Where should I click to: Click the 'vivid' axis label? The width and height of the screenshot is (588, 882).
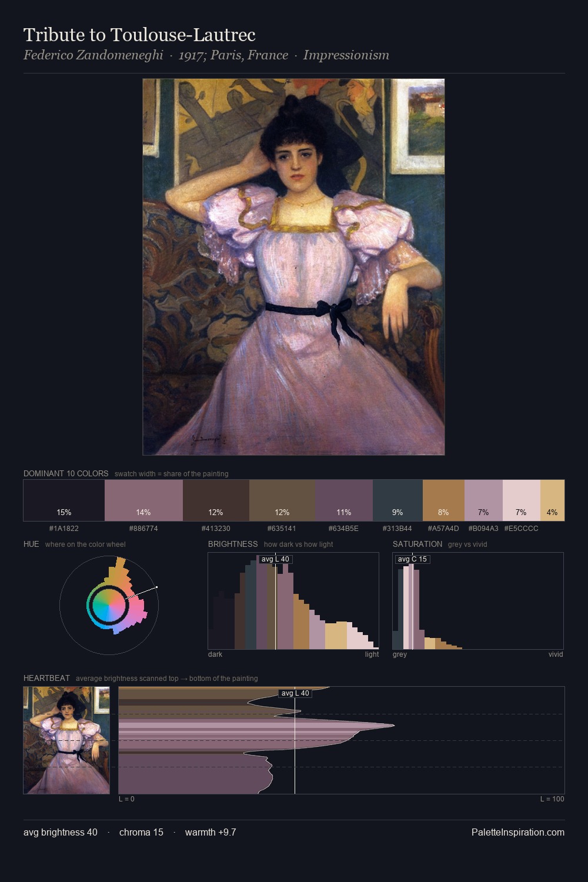pyautogui.click(x=556, y=654)
